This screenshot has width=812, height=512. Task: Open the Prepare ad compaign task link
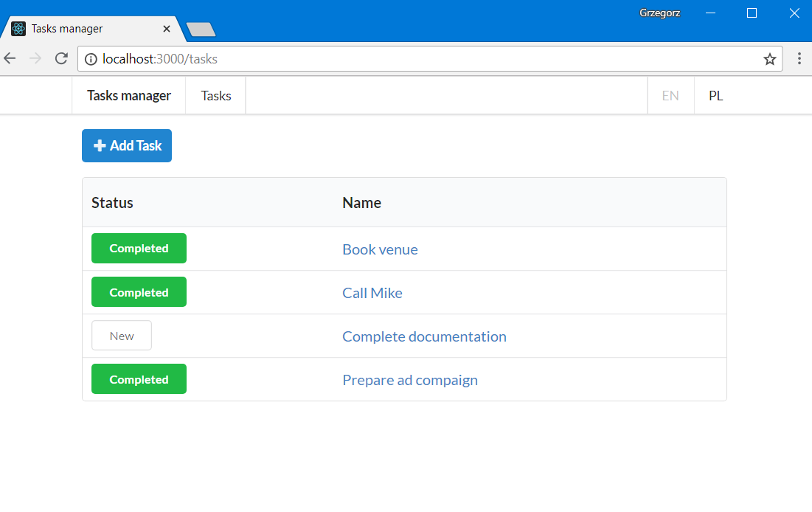(x=410, y=380)
